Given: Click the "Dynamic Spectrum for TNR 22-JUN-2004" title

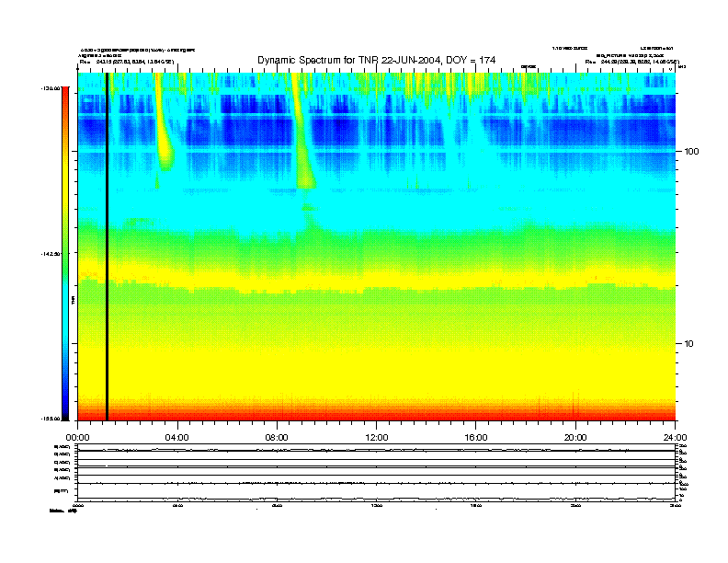Looking at the screenshot, I should pyautogui.click(x=377, y=60).
